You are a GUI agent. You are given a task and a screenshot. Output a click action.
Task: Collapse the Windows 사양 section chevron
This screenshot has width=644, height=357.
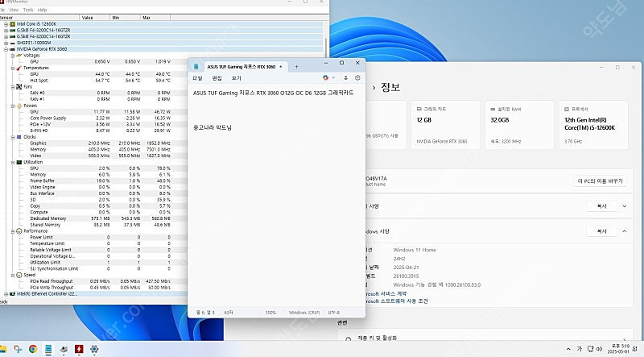(625, 231)
